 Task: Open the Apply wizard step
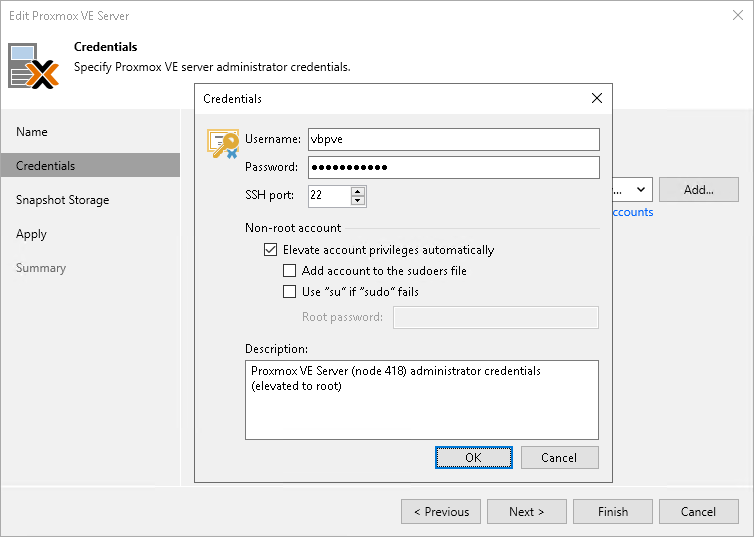tap(90, 234)
